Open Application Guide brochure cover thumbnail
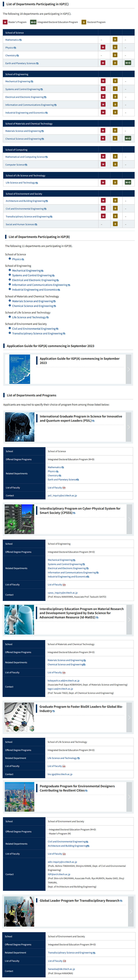Image resolution: width=138 pixels, height=980 pixels. [x=19, y=369]
